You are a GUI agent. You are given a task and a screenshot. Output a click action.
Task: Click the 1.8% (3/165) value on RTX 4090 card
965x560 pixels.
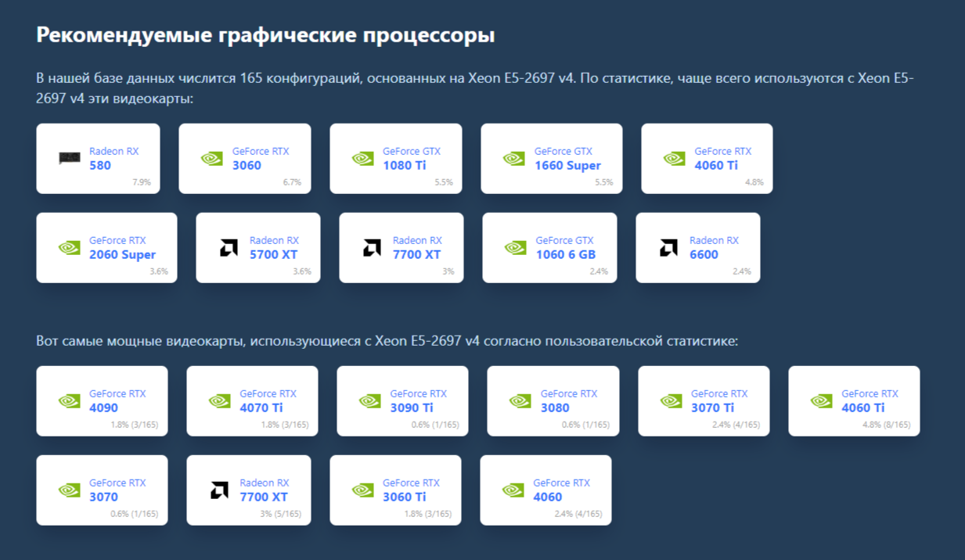(x=135, y=425)
